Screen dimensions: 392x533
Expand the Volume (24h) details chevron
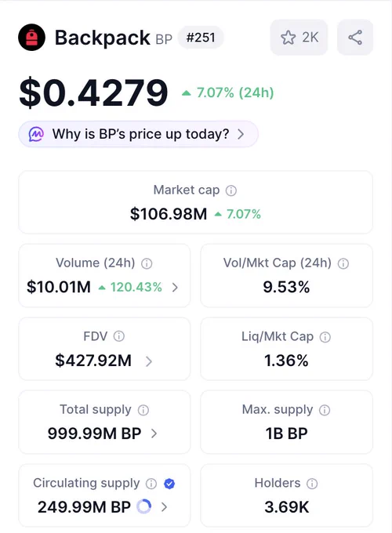click(x=175, y=288)
